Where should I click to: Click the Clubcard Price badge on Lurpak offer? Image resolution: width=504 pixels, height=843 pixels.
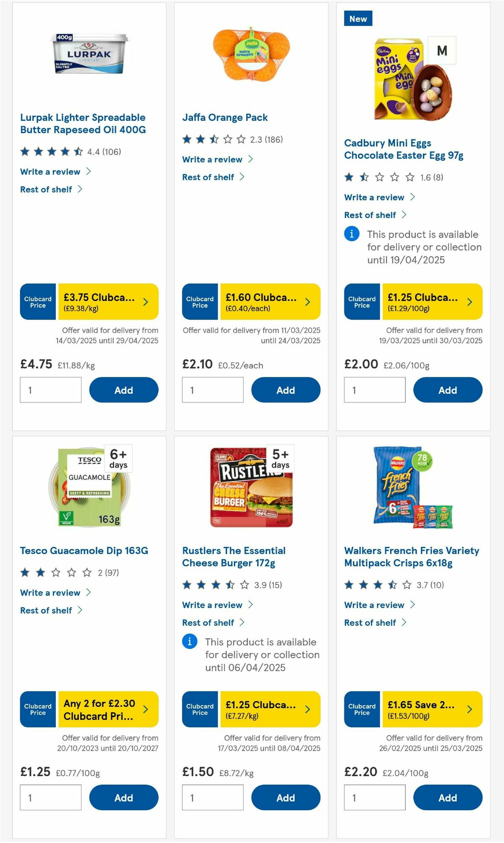(37, 301)
